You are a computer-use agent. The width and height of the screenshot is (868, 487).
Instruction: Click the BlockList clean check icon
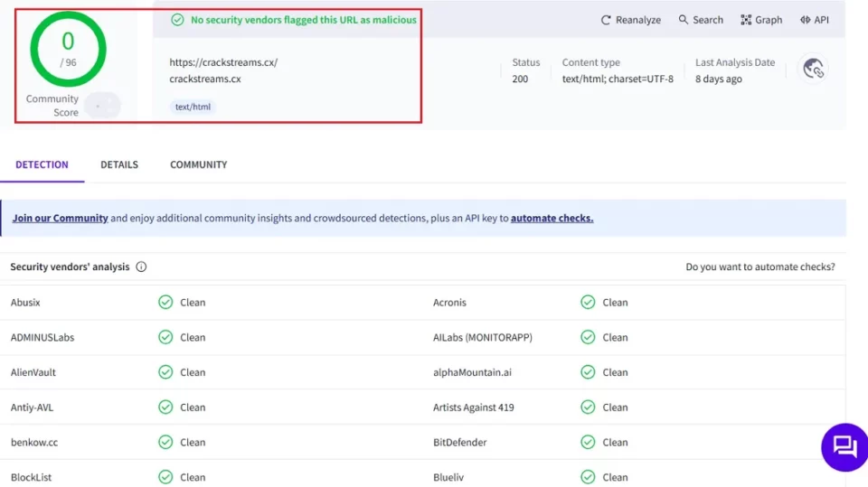pos(165,477)
